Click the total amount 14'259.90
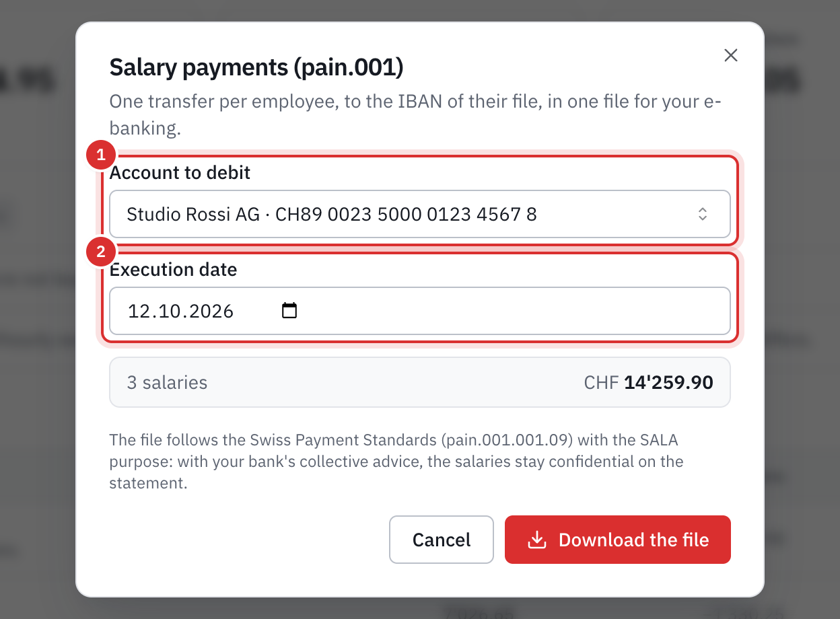The image size is (840, 619). coord(668,383)
